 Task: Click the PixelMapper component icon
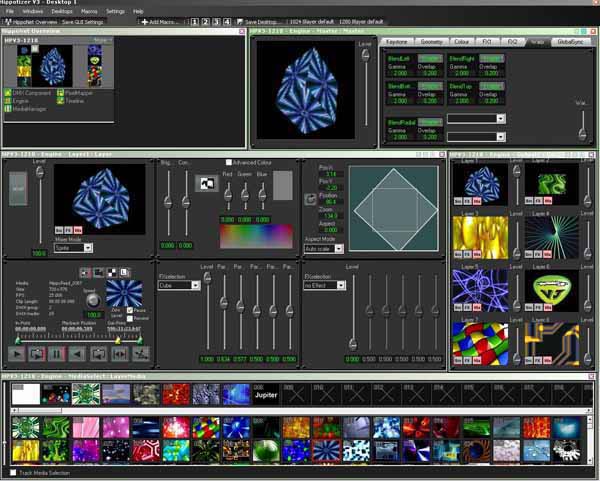point(60,93)
